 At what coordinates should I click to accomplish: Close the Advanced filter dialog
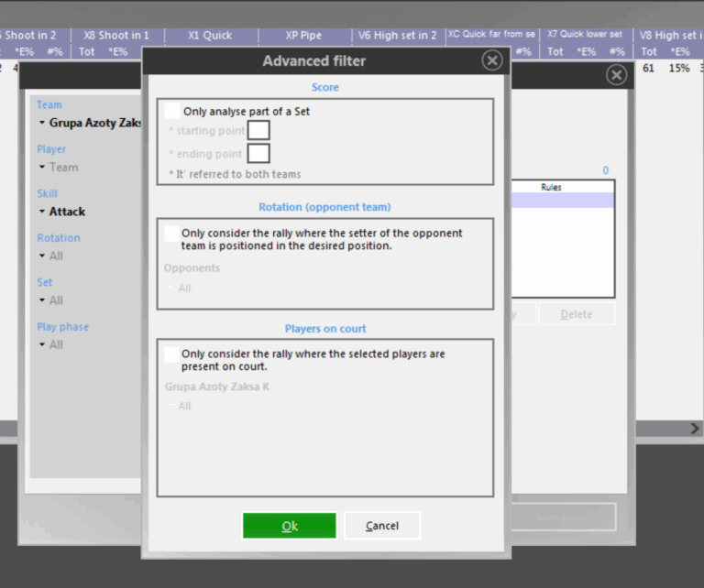coord(492,60)
